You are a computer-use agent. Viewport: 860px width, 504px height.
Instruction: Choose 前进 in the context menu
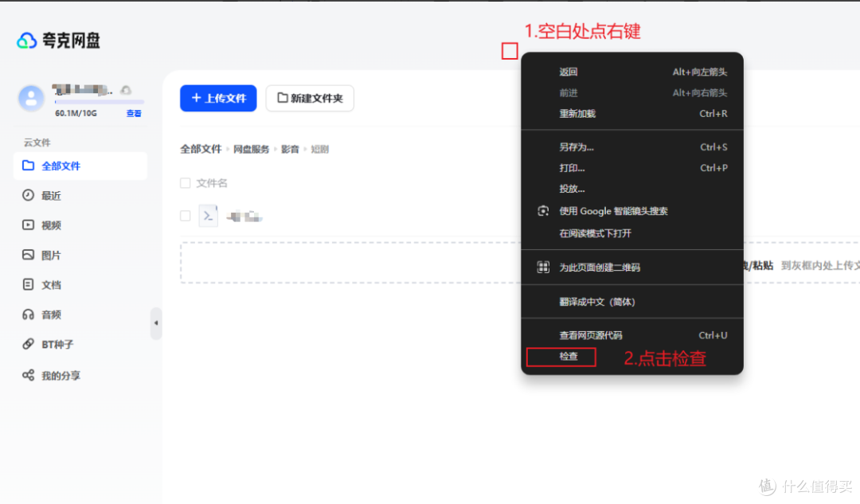point(631,92)
